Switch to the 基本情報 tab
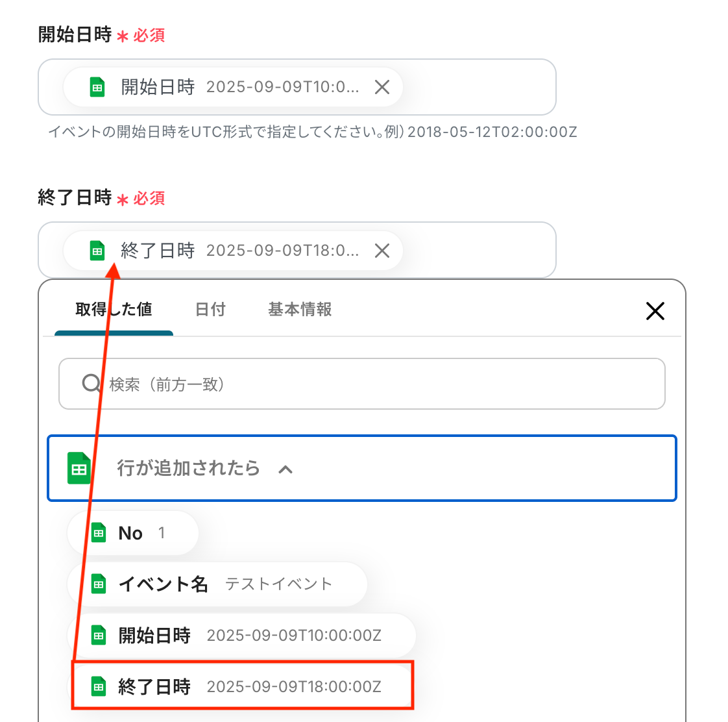 (300, 310)
